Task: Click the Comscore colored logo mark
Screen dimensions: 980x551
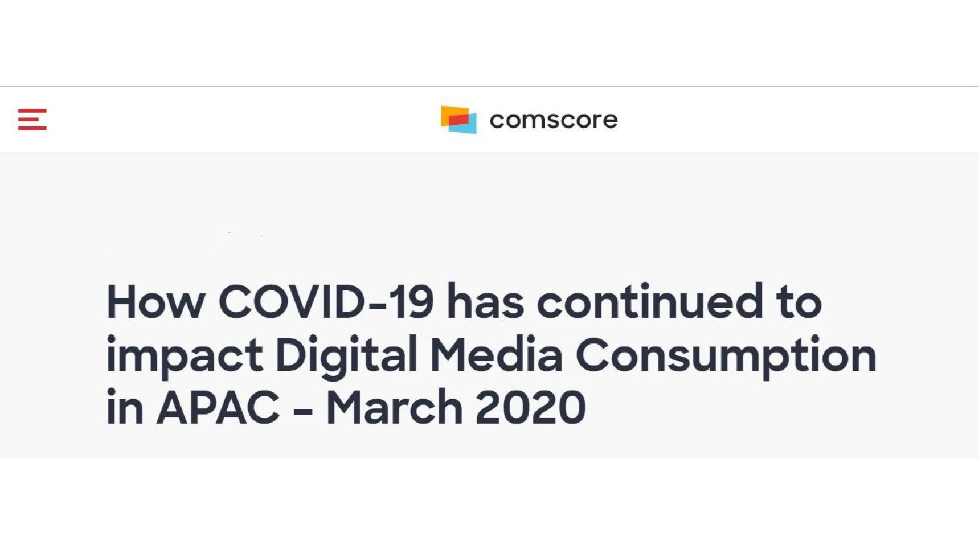Action: click(x=459, y=119)
